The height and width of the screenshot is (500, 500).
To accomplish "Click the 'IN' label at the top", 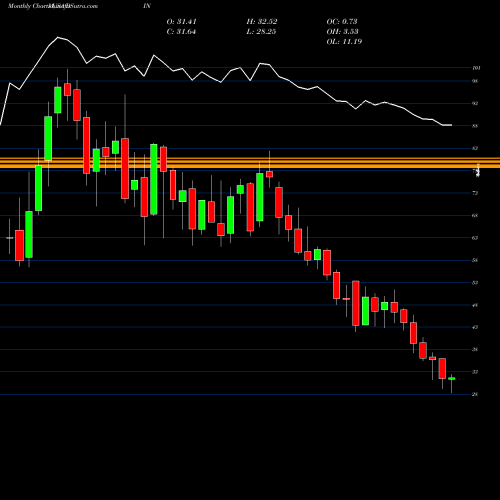I will (147, 6).
